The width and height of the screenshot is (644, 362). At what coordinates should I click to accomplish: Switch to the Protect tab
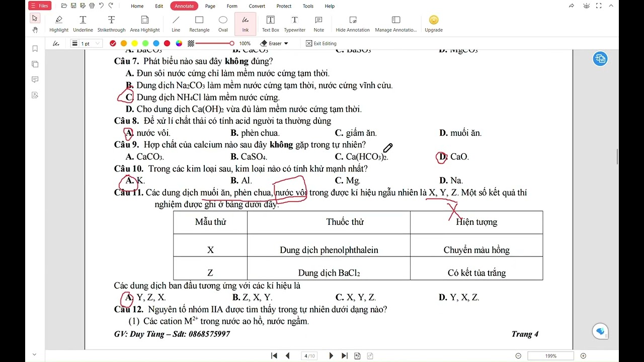click(x=284, y=6)
